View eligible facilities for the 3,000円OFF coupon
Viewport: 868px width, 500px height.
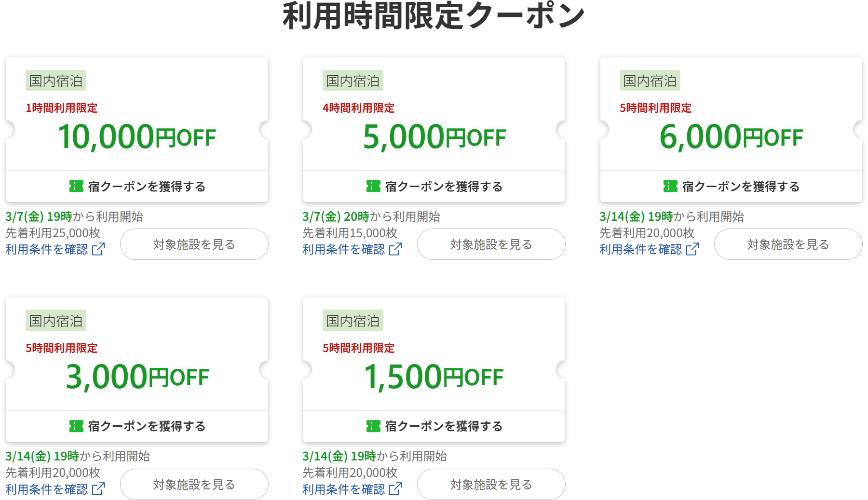[194, 485]
